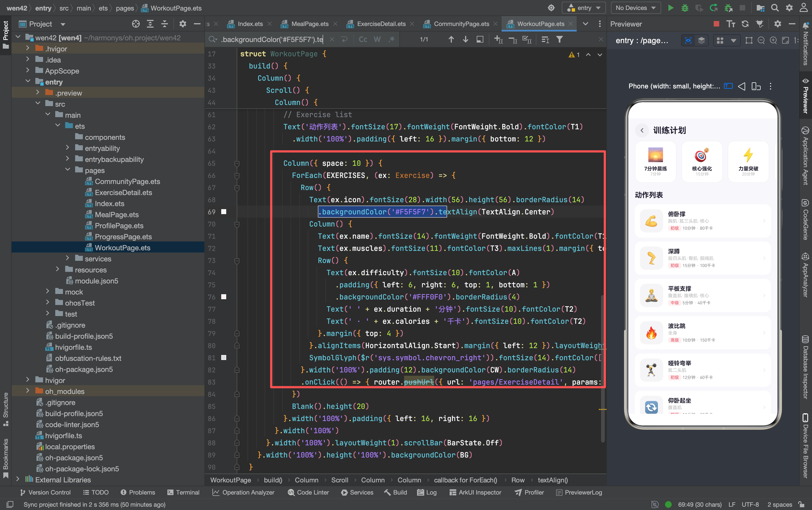Open the Code Linter tool tab

308,492
